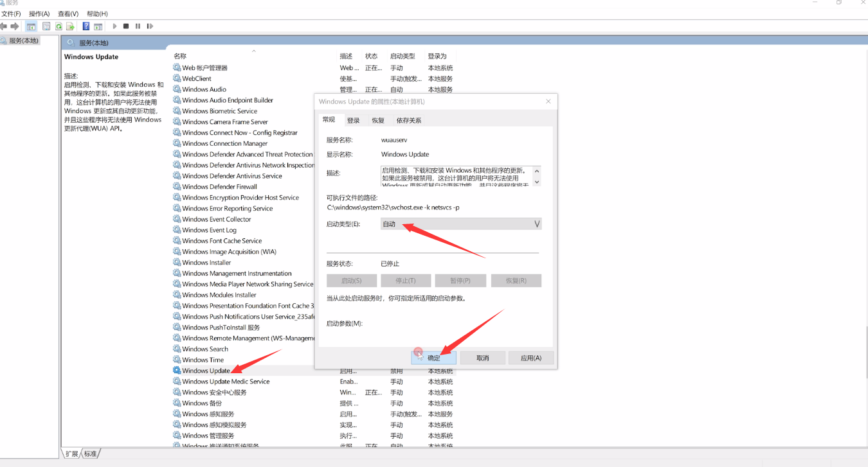
Task: Open Help via the blue question-mark icon
Action: [x=86, y=26]
